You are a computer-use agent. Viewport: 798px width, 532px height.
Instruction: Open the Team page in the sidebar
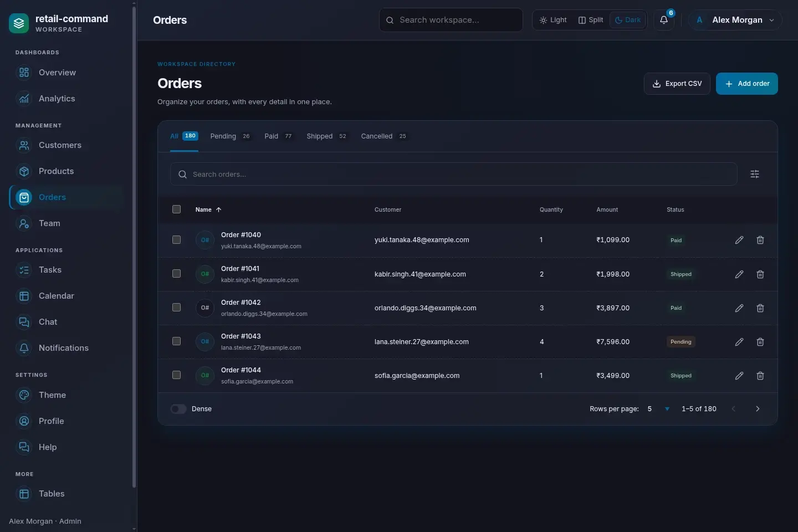(66, 223)
